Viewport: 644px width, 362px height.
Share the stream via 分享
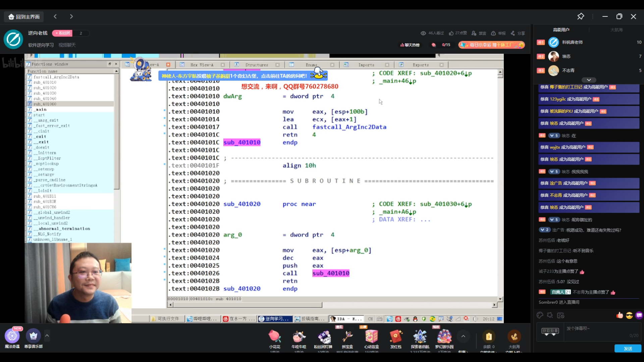click(518, 33)
